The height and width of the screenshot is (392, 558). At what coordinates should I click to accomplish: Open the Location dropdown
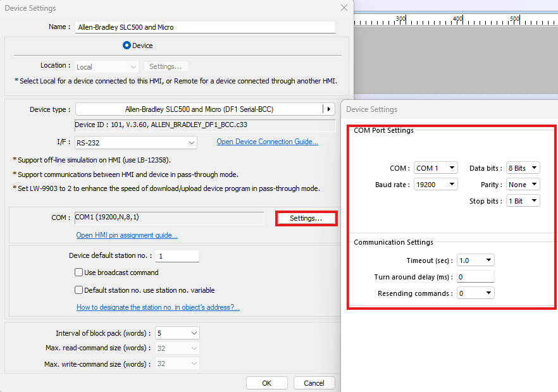click(x=106, y=67)
